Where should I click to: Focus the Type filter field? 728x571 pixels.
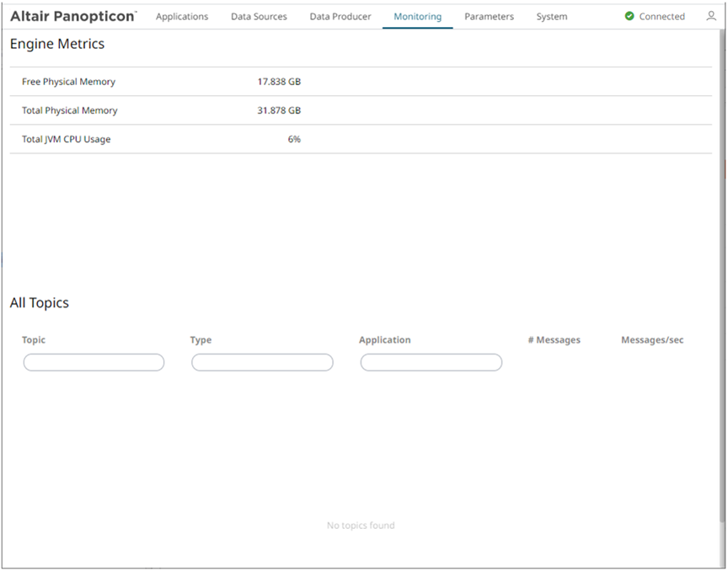(x=262, y=362)
